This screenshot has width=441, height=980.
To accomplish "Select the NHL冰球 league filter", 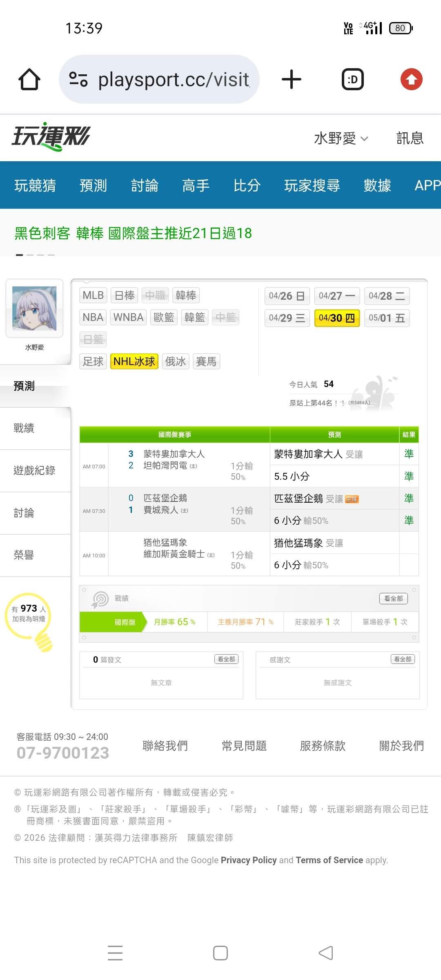I will tap(134, 361).
